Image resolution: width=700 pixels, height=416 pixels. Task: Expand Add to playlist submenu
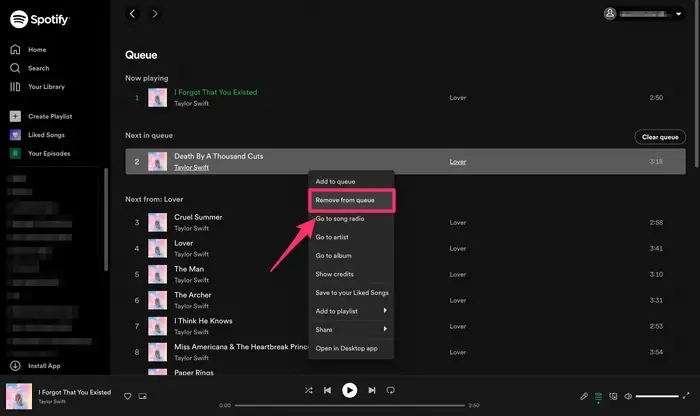pos(351,311)
